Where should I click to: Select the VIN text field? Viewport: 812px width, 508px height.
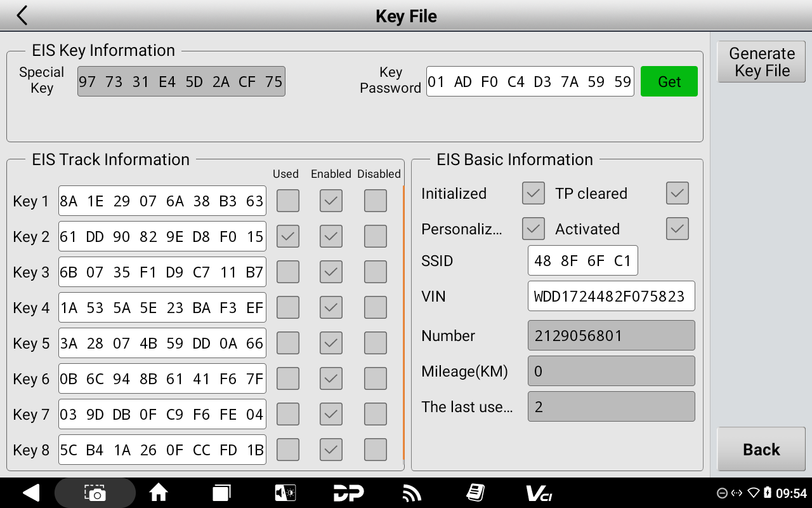tap(611, 296)
